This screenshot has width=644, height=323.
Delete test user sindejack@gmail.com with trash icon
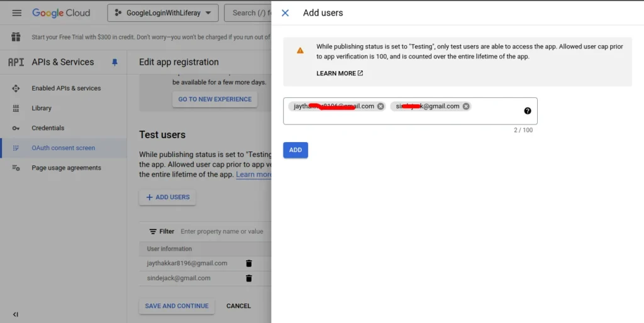[248, 278]
